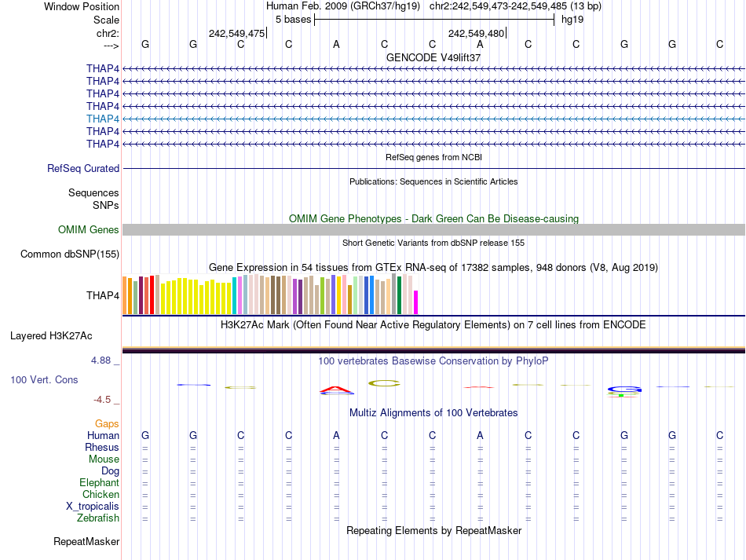Screen dimensions: 746x560
Task: Click the RefSeq Curated track label
Action: [83, 168]
